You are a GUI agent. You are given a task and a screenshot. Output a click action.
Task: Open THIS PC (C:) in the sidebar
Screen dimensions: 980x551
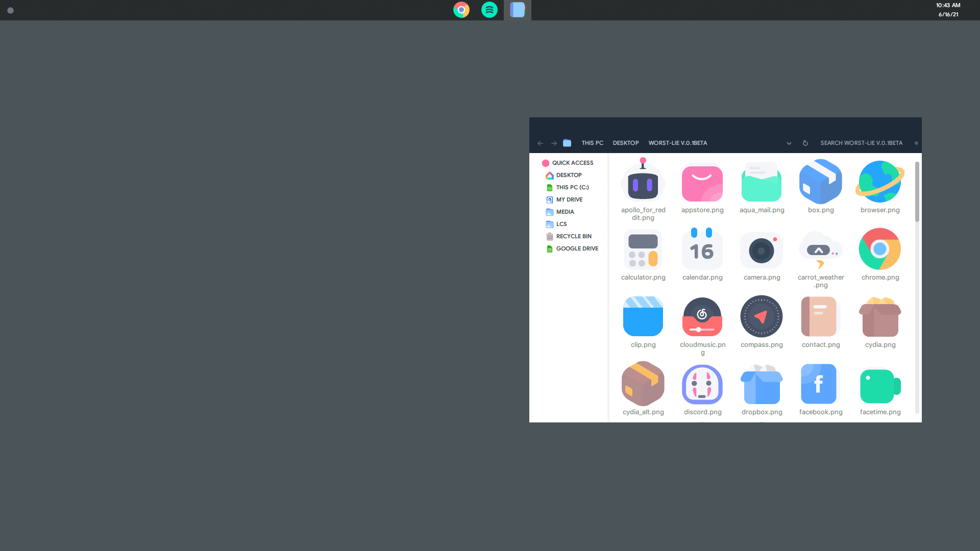tap(567, 187)
